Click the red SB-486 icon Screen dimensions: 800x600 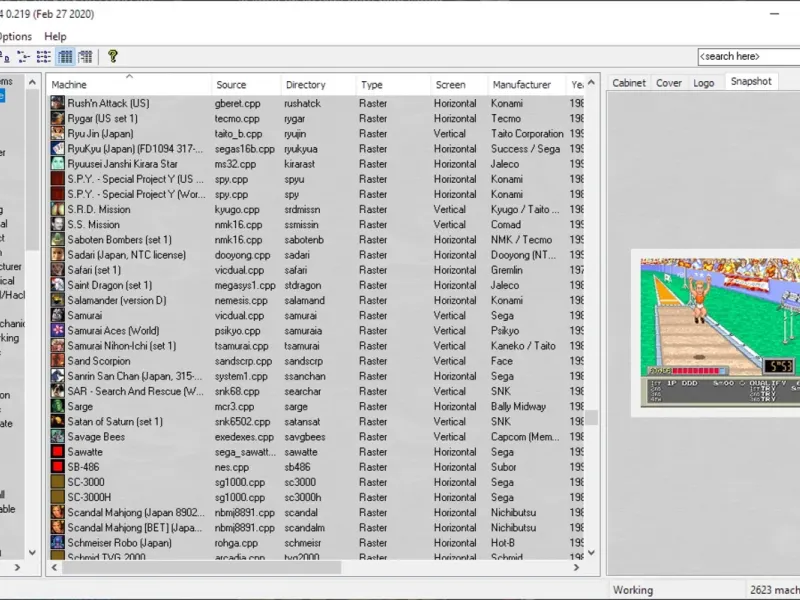click(58, 467)
